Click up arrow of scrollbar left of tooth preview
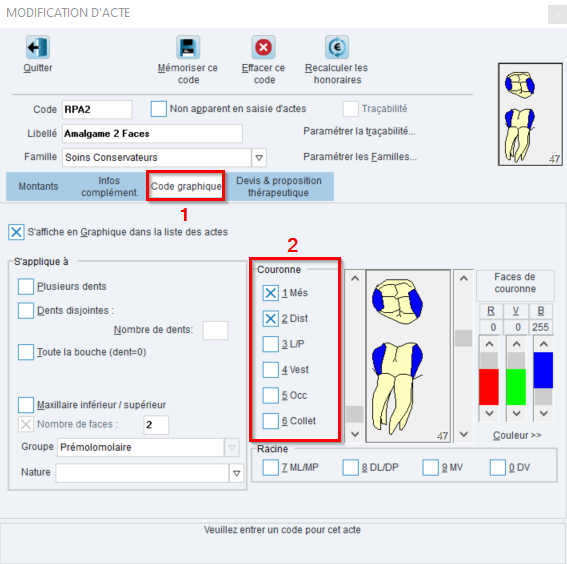 click(355, 279)
